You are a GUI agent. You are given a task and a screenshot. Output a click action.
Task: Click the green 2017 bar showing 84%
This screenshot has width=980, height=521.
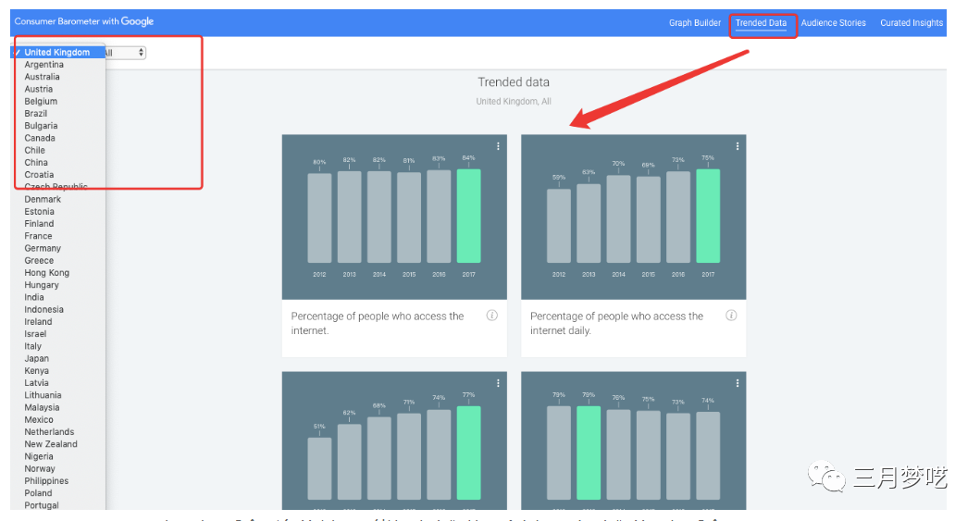[468, 216]
